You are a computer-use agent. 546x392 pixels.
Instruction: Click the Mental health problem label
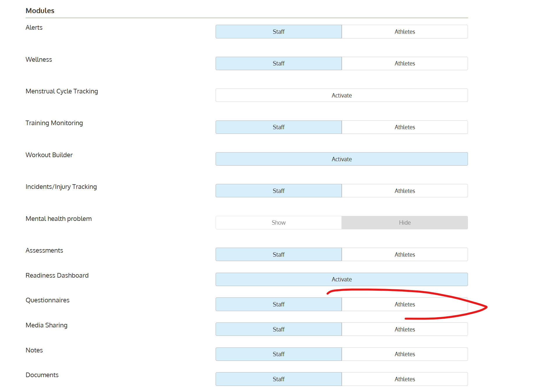(59, 219)
